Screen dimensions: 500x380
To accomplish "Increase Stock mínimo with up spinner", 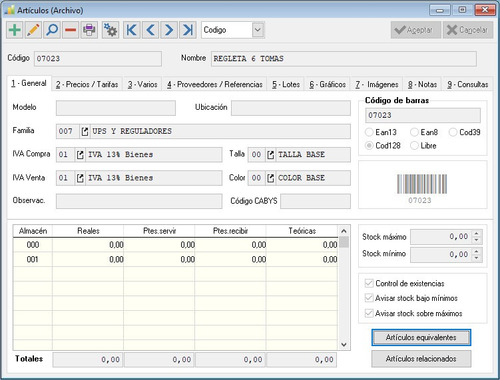I will click(477, 251).
